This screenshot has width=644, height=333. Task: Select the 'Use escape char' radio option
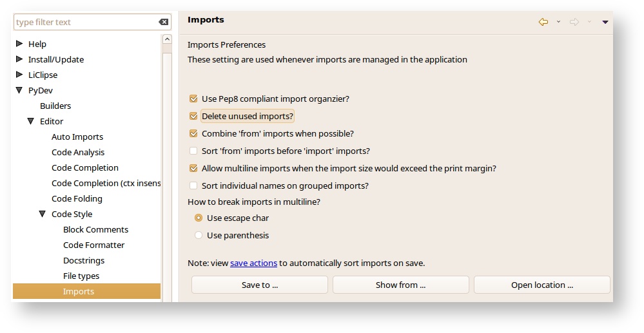[199, 218]
